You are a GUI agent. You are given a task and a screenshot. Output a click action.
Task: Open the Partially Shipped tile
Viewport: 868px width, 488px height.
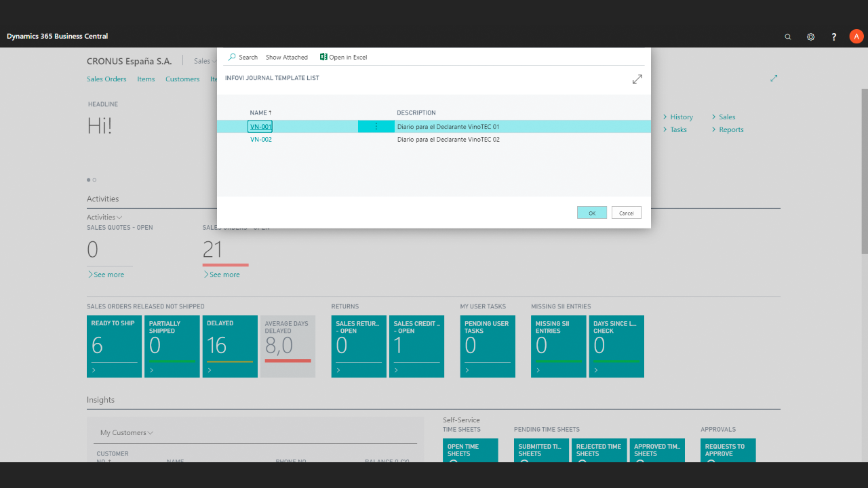172,346
